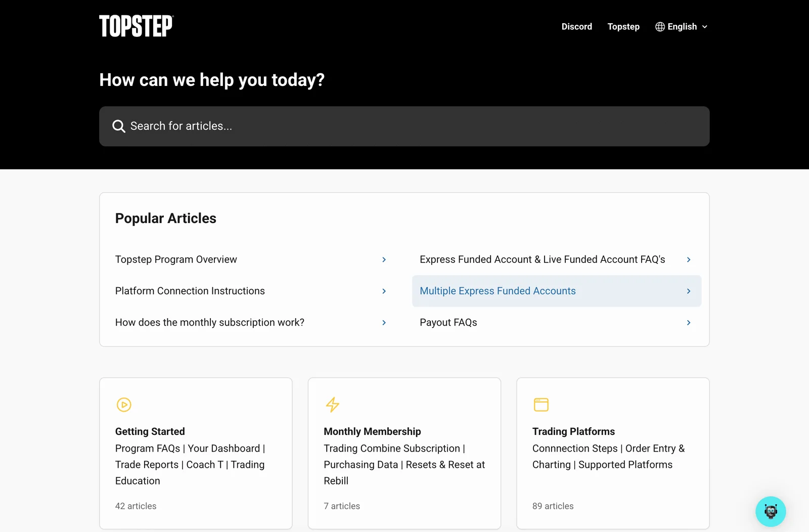
Task: Click chevron beside Payout FAQs
Action: point(689,323)
